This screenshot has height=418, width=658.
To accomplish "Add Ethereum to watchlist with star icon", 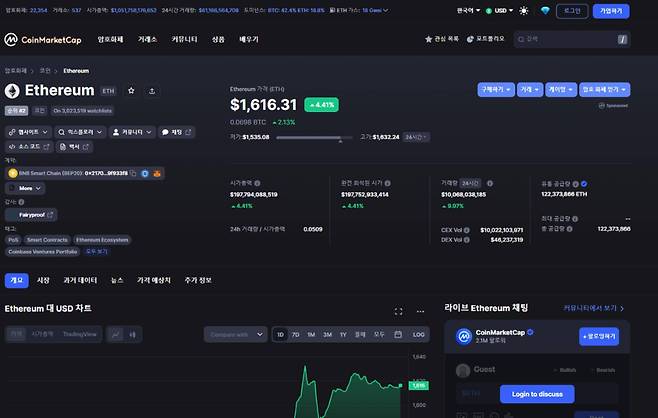I will [131, 91].
